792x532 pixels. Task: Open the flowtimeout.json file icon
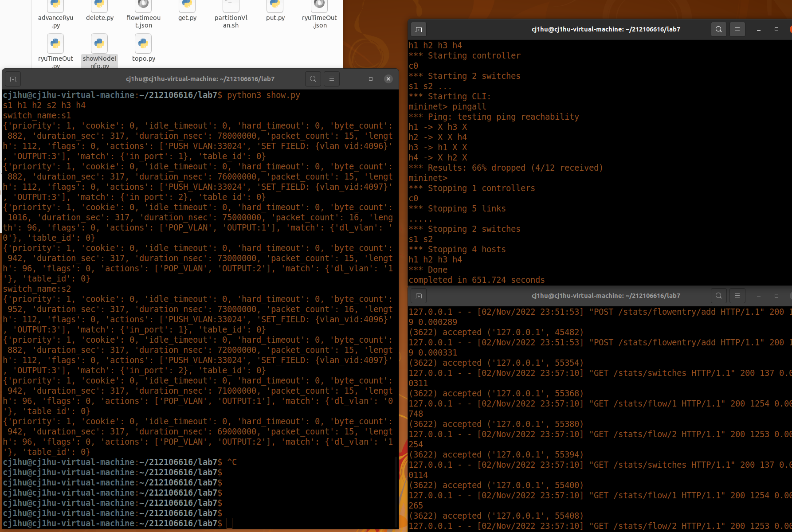point(143,6)
